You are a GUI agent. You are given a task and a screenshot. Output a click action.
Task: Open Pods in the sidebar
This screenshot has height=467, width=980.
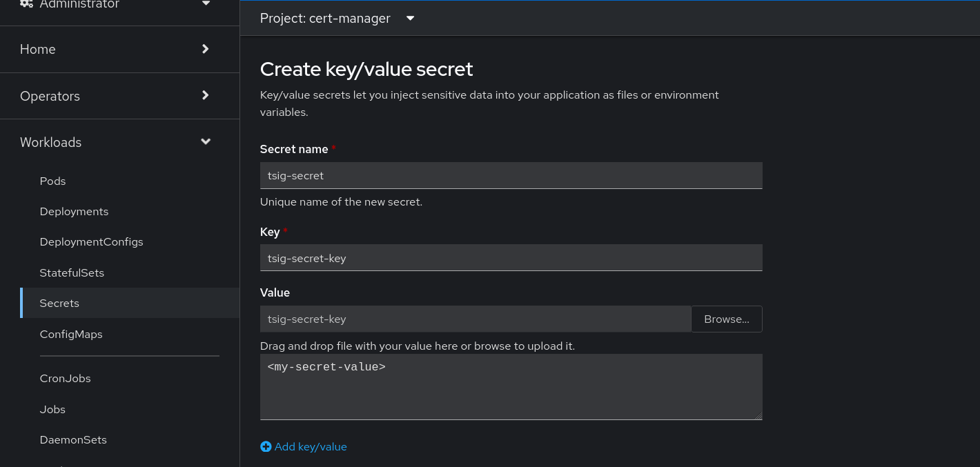[x=53, y=181]
